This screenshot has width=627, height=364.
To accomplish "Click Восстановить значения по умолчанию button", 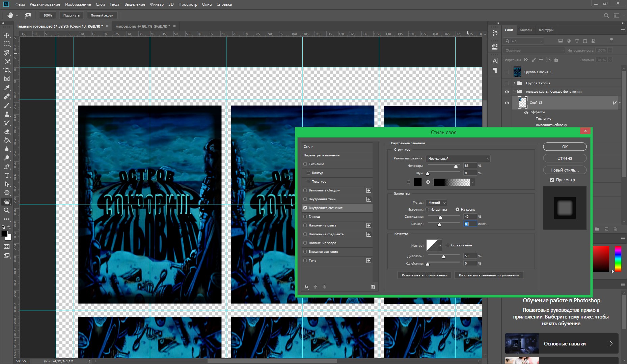I will [x=489, y=275].
